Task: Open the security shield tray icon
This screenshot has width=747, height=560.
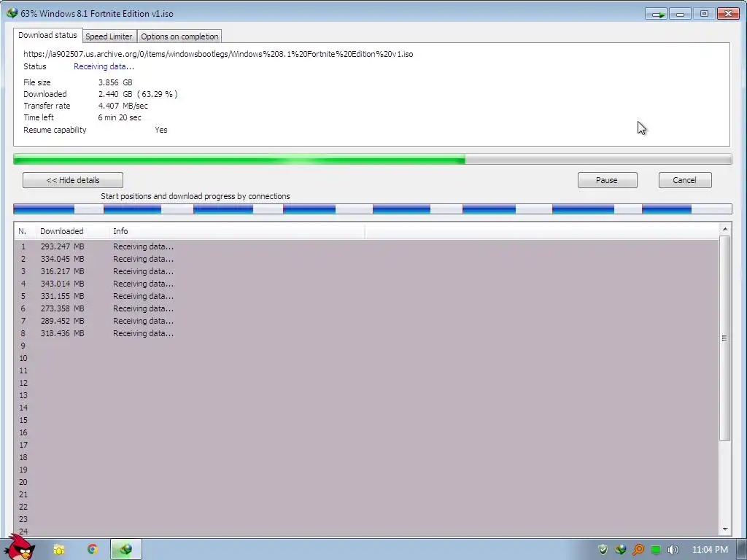Action: [x=603, y=550]
